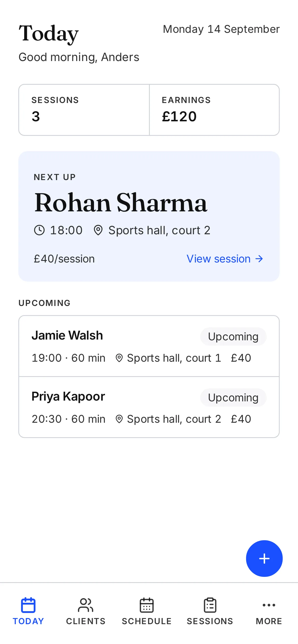Click the arrow after View session
The width and height of the screenshot is (298, 644).
pos(259,259)
